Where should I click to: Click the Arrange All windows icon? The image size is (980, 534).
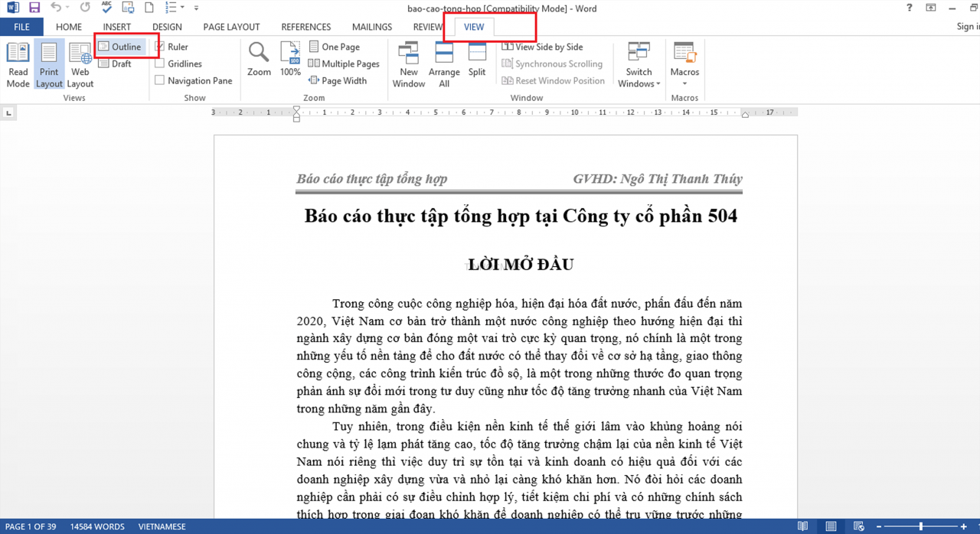point(444,65)
